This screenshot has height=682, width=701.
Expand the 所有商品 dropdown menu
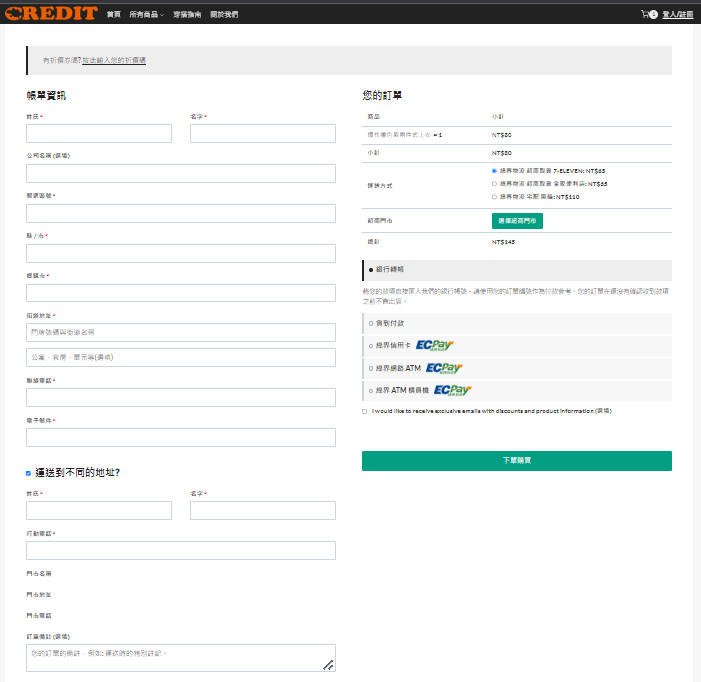point(146,15)
